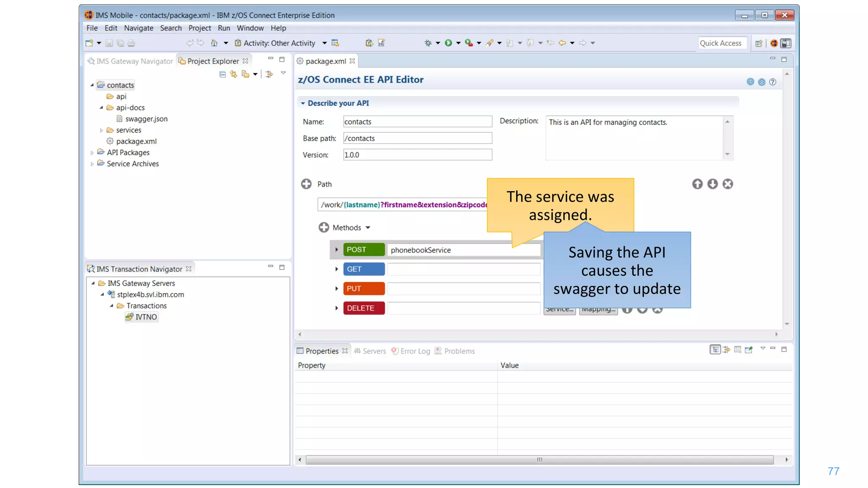Toggle Show Categories in Properties view
The width and height of the screenshot is (868, 488).
click(x=715, y=349)
